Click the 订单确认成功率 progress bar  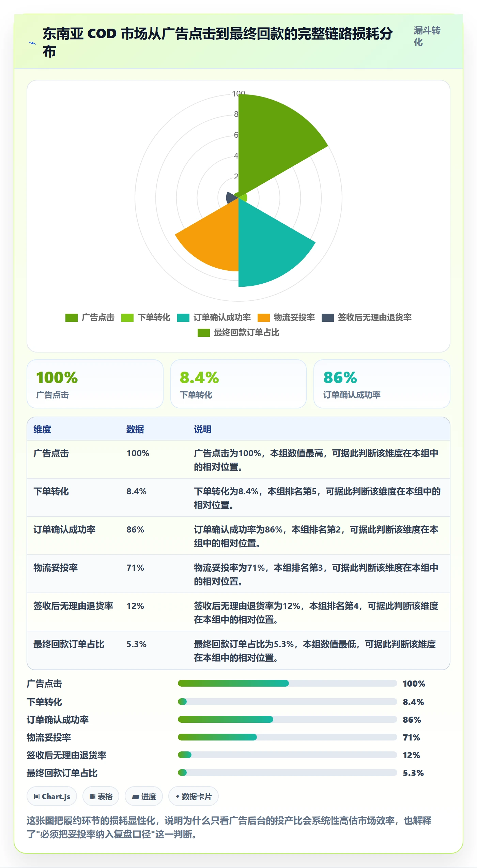[x=287, y=719]
